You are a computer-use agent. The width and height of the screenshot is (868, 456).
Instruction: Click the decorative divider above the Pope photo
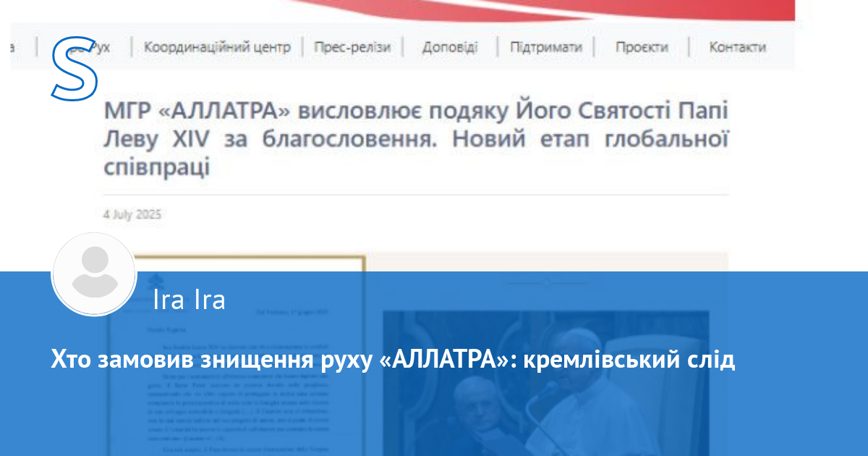click(546, 282)
